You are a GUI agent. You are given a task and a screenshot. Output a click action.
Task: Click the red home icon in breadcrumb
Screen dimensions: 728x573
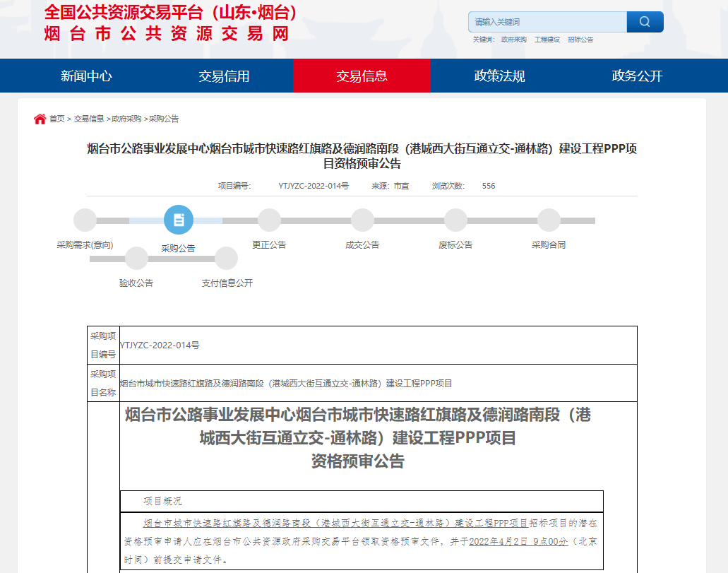pos(40,119)
